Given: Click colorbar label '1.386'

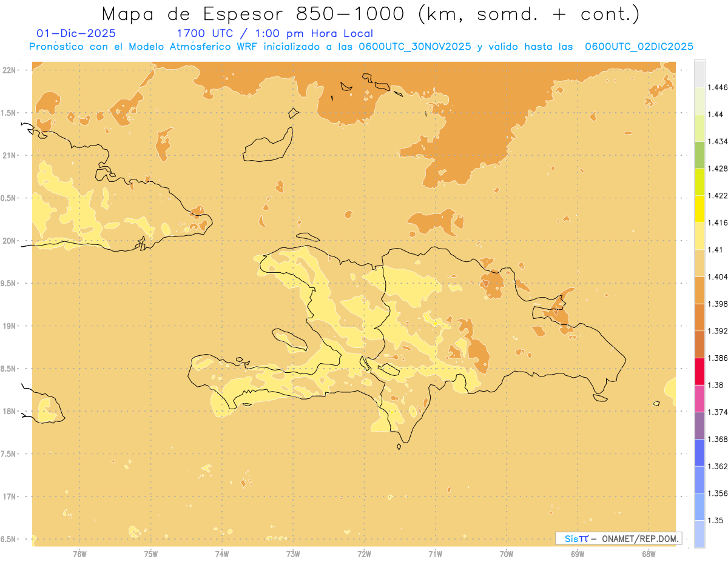Looking at the screenshot, I should pyautogui.click(x=718, y=358).
